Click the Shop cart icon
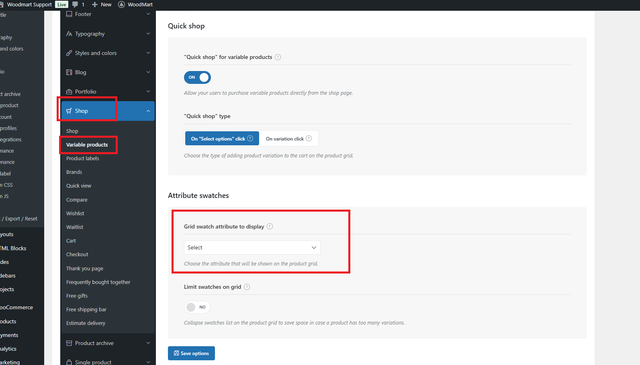640x365 pixels. tap(69, 111)
